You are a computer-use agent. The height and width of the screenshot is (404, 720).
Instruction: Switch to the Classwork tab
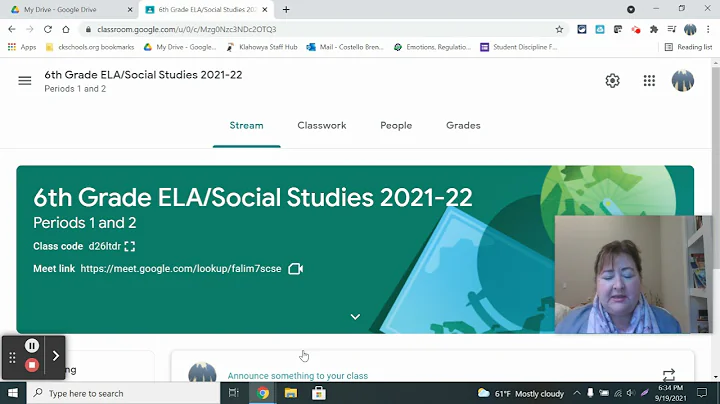click(x=321, y=125)
